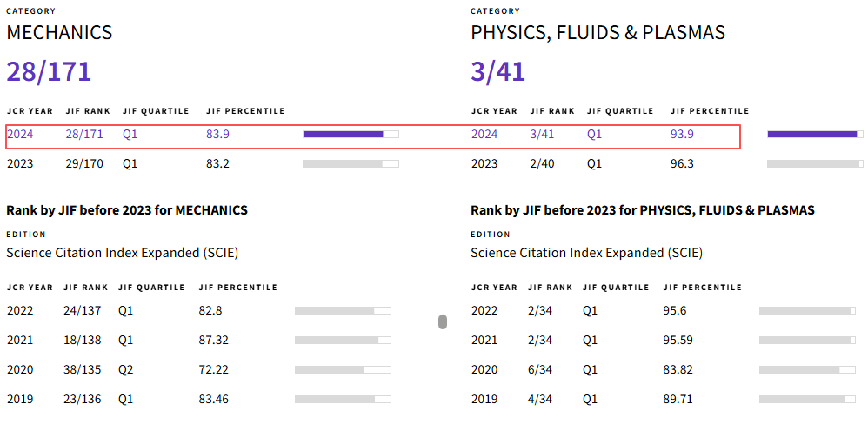Open the small 3/41 rank link in the 2024 row
The width and height of the screenshot is (868, 424).
[x=542, y=135]
